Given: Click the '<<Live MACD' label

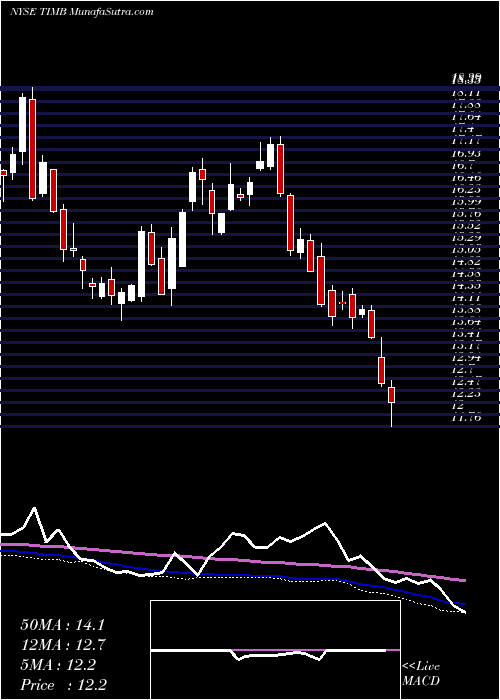Looking at the screenshot, I should [x=421, y=674].
